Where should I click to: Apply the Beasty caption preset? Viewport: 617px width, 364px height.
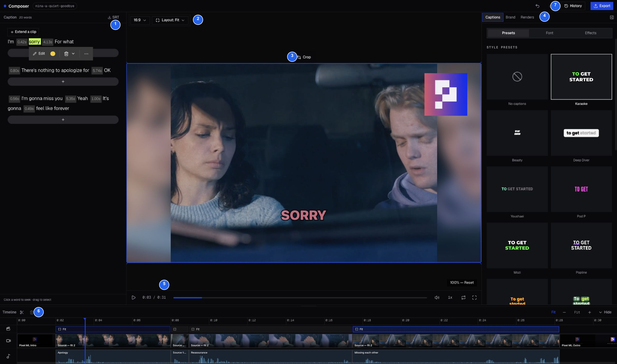point(517,133)
